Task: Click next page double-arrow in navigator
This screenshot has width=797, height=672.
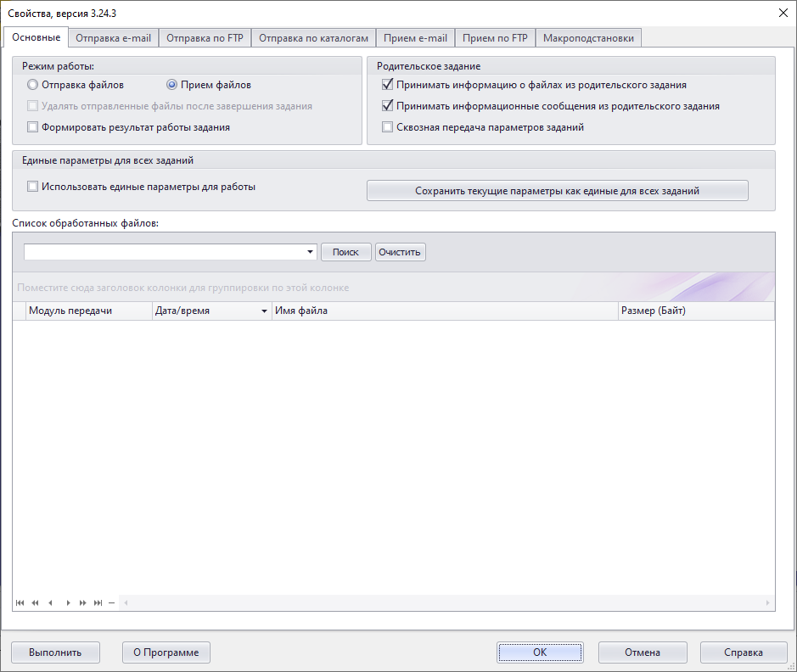Action: coord(83,603)
